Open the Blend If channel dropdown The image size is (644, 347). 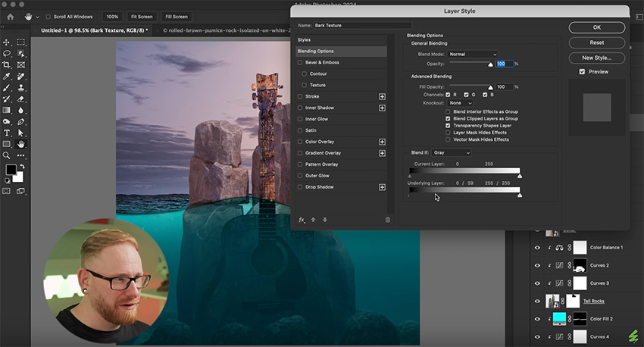click(x=451, y=152)
